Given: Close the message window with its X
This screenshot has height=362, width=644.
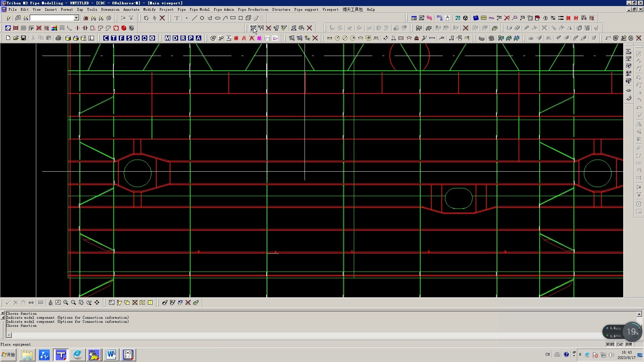Looking at the screenshot, I should (3, 313).
